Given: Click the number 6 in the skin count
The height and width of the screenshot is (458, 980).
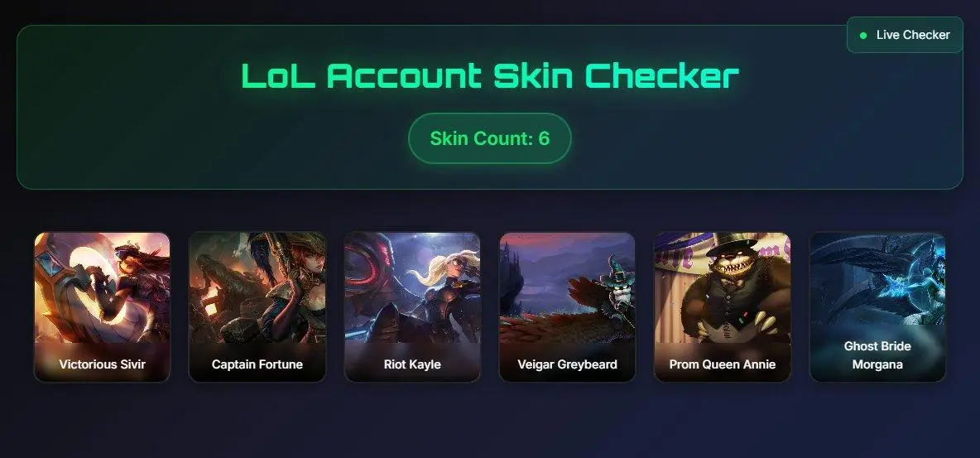Looking at the screenshot, I should pos(544,138).
